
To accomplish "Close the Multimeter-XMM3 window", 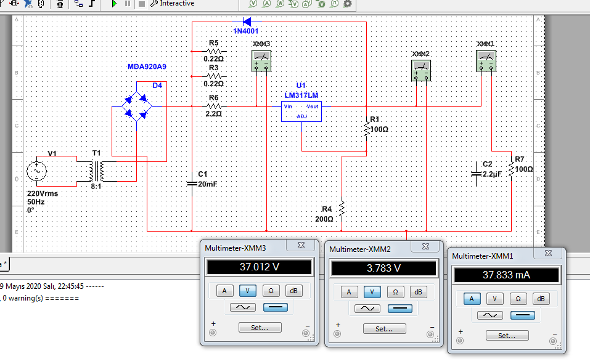I will [x=300, y=245].
